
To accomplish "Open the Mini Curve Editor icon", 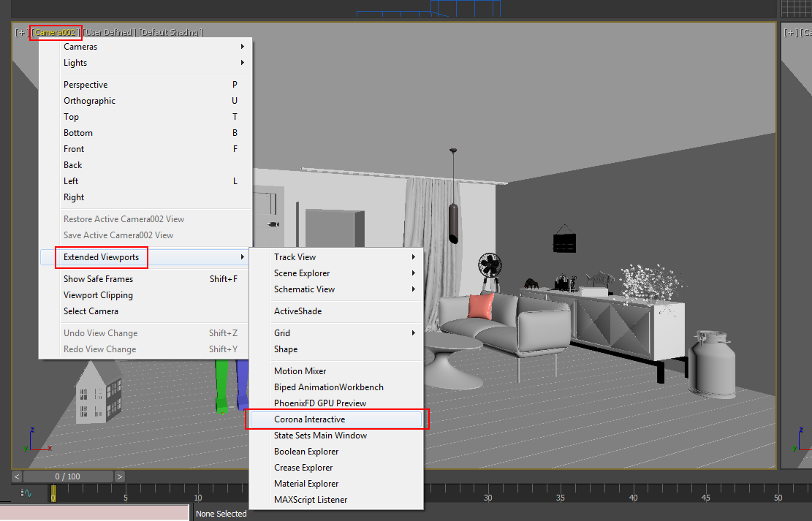I will coord(27,493).
